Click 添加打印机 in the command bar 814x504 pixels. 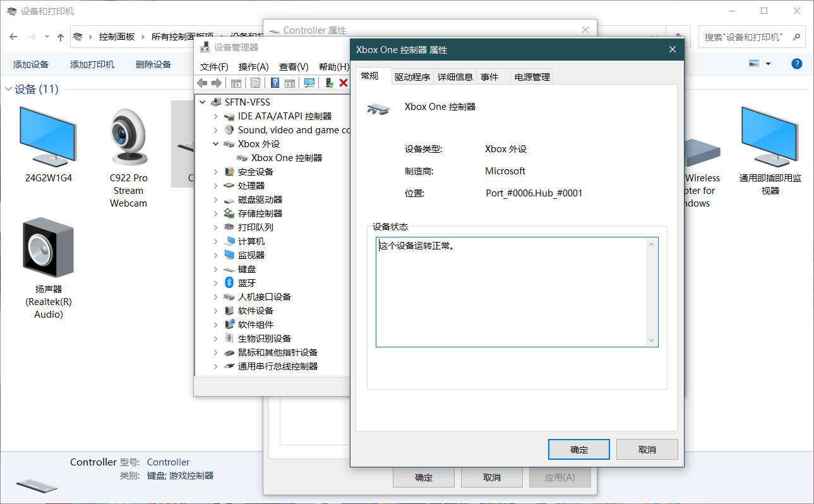click(x=92, y=64)
